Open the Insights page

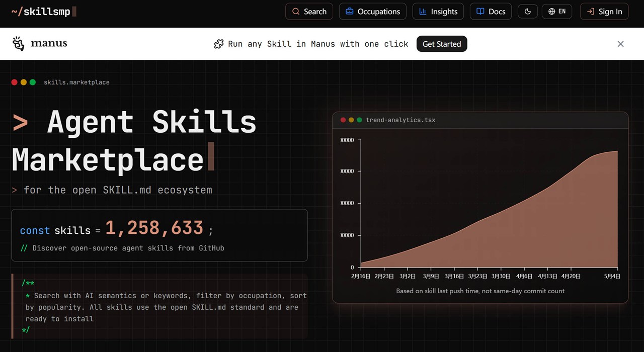tap(438, 12)
